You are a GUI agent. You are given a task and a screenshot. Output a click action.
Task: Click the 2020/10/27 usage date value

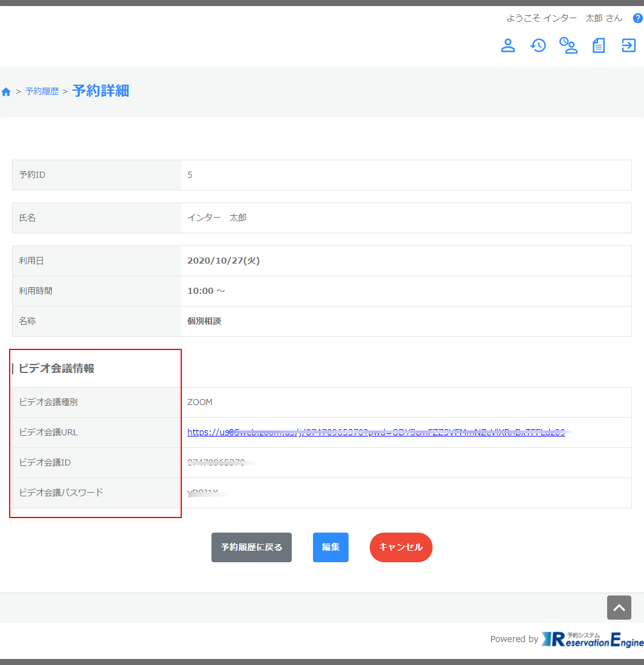(224, 261)
